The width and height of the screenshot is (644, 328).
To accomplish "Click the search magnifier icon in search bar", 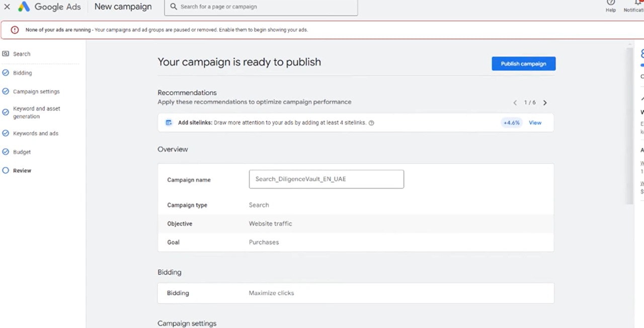I will point(174,7).
